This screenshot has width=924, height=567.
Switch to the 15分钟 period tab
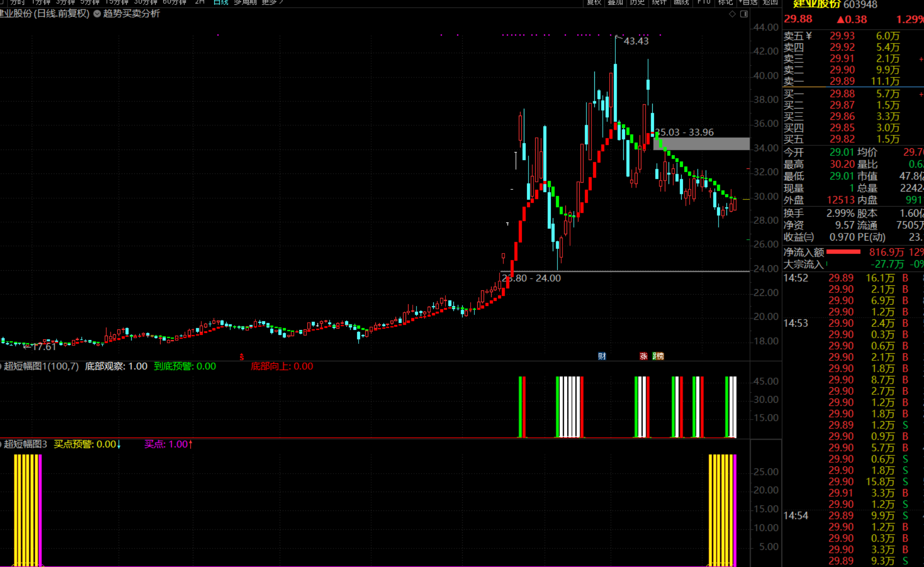pos(116,2)
